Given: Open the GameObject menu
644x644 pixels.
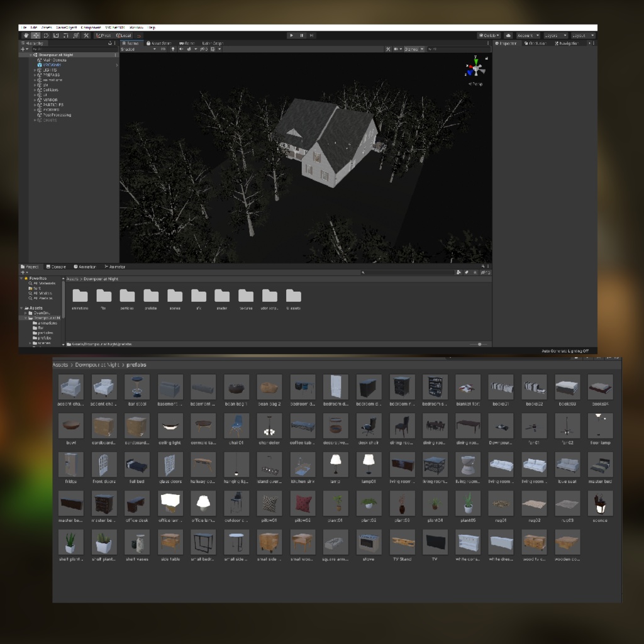Looking at the screenshot, I should 65,28.
